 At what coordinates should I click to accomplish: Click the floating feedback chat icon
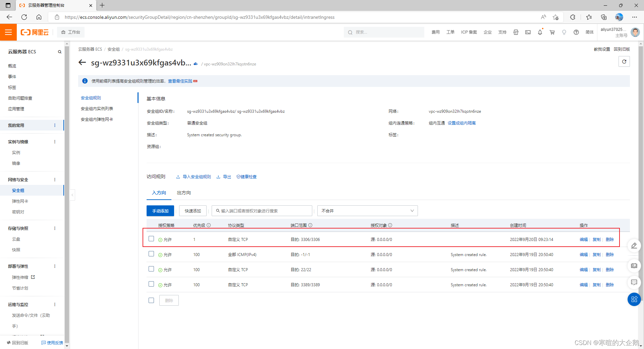tap(634, 282)
